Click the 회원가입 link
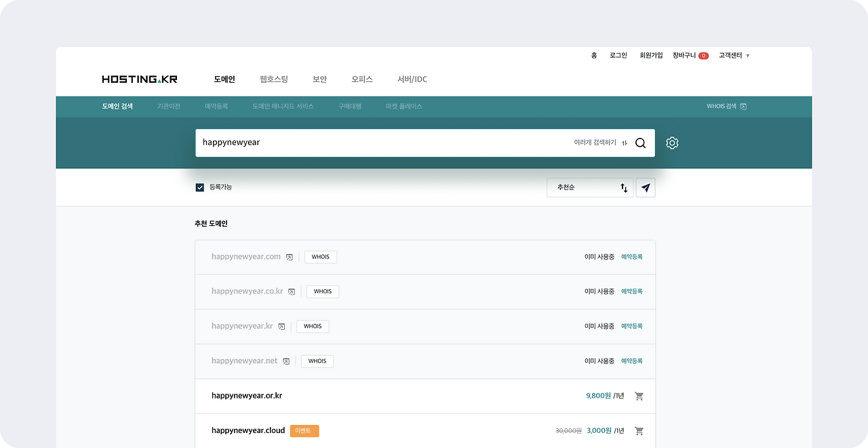Screen dimensions: 868x448 click(651, 56)
